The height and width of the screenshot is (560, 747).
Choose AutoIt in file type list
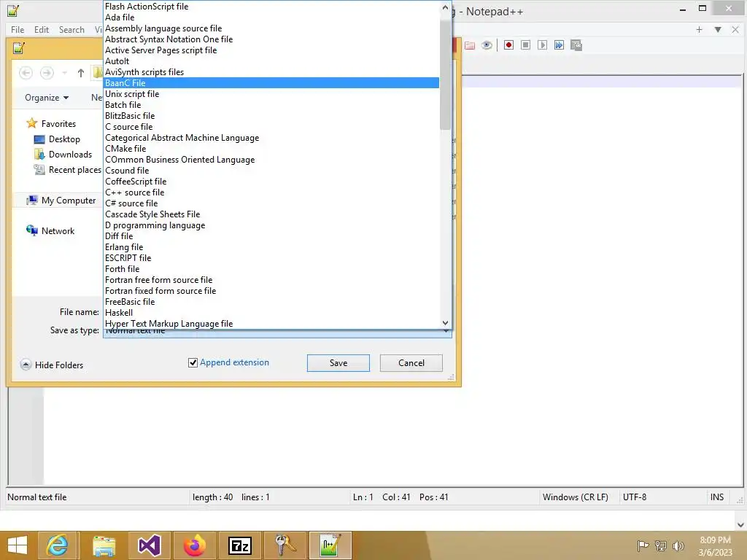pos(271,61)
